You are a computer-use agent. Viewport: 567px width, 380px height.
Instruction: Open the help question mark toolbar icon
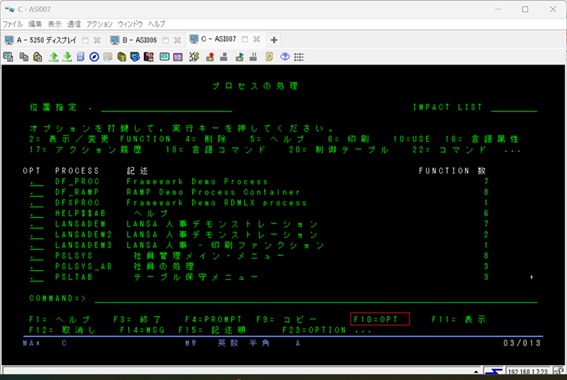285,57
